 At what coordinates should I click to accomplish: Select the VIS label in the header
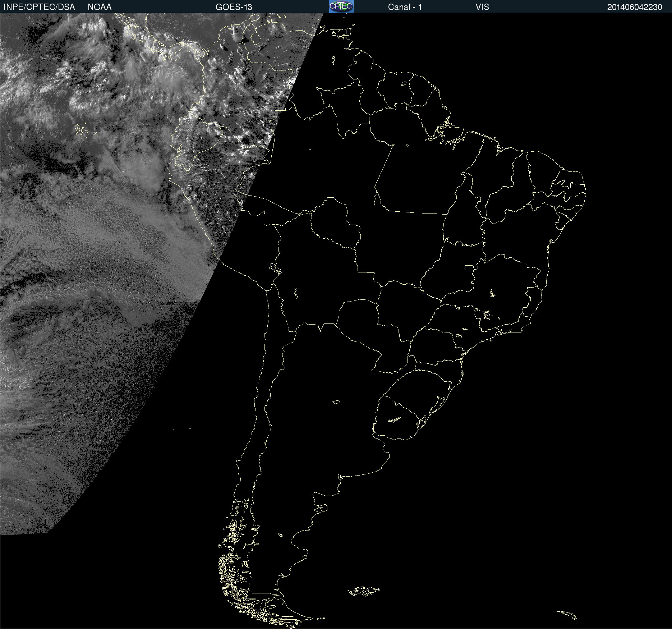[482, 7]
